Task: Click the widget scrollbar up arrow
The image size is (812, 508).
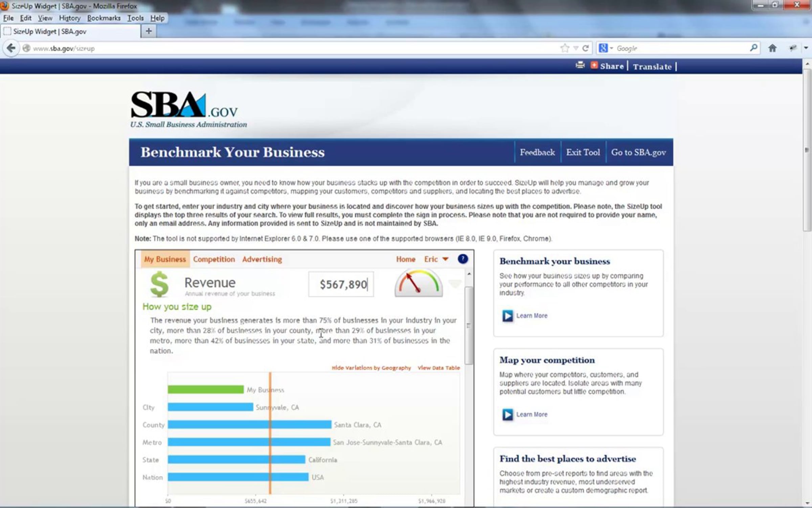Action: click(469, 274)
